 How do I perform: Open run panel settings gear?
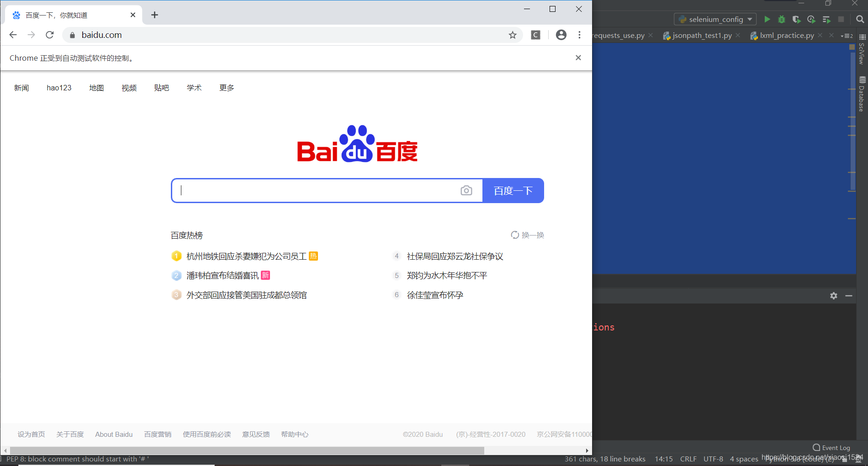tap(834, 296)
